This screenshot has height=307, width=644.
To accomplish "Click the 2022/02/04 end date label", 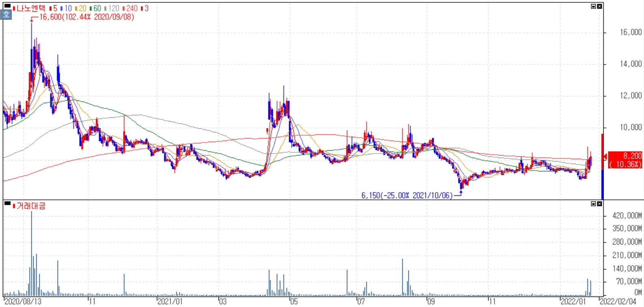I will [618, 301].
